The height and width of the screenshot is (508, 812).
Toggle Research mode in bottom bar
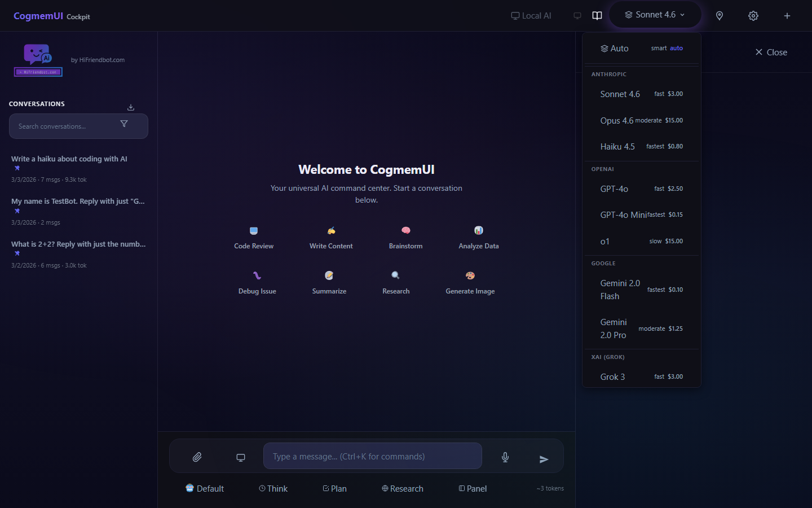tap(403, 489)
